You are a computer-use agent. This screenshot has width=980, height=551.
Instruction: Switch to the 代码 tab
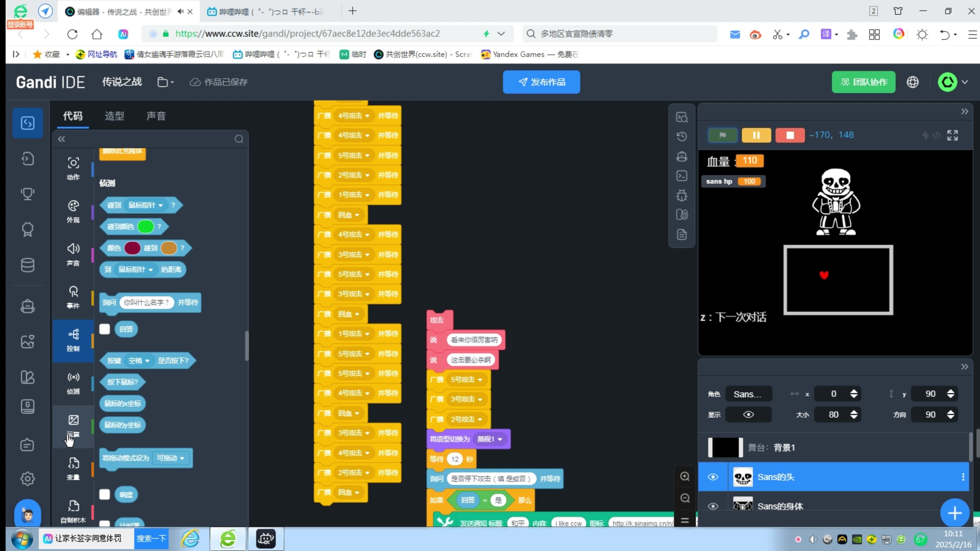pos(73,116)
